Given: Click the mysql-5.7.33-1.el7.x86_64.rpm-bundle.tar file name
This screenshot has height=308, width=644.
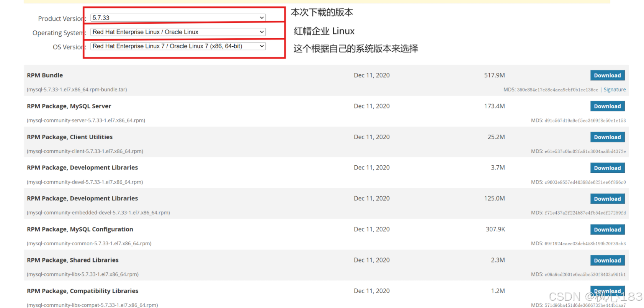Looking at the screenshot, I should [x=77, y=90].
